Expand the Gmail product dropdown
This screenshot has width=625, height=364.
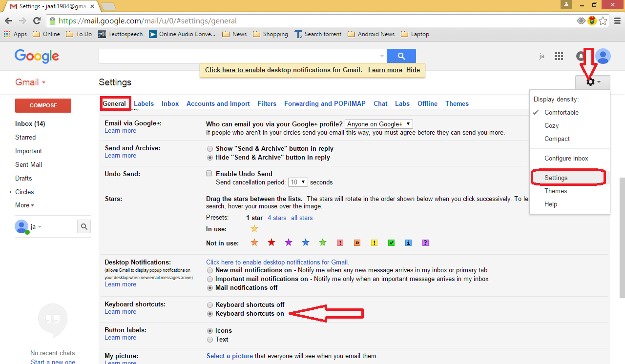tap(30, 82)
